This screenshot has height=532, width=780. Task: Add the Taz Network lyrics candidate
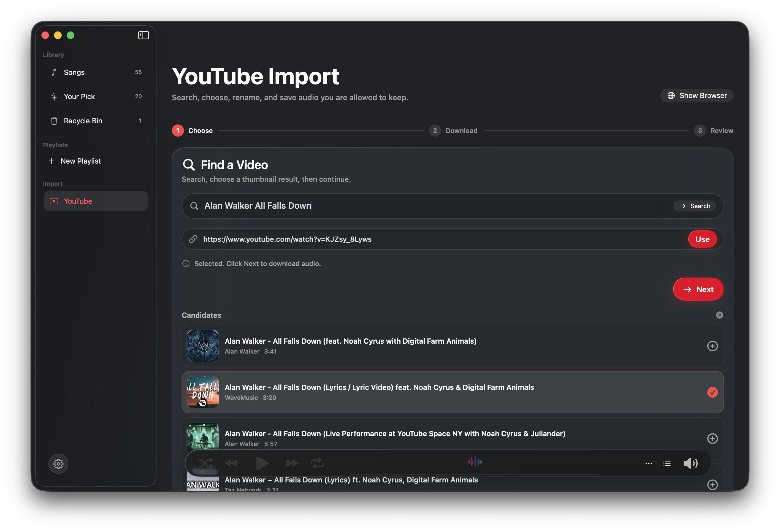click(x=712, y=485)
